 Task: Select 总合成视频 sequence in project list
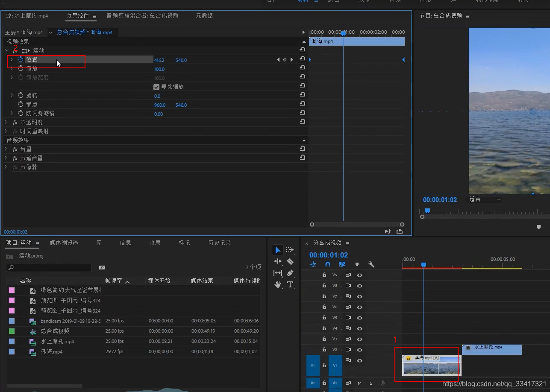pyautogui.click(x=55, y=331)
